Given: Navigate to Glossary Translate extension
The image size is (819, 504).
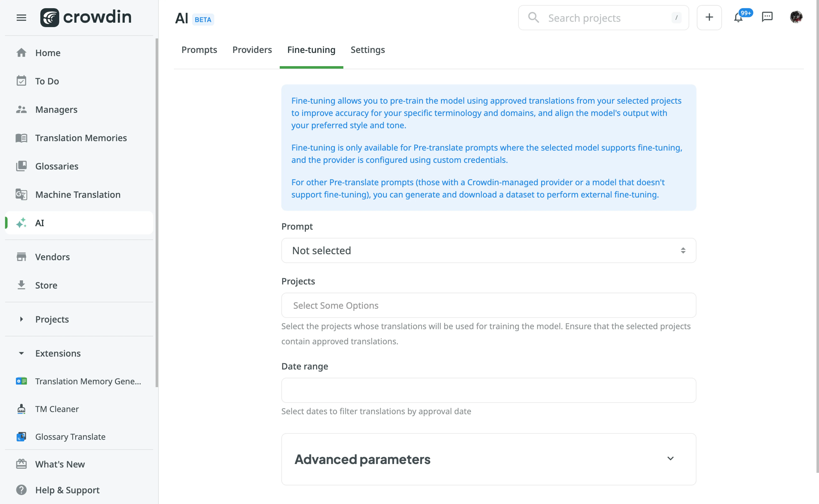Looking at the screenshot, I should (70, 436).
